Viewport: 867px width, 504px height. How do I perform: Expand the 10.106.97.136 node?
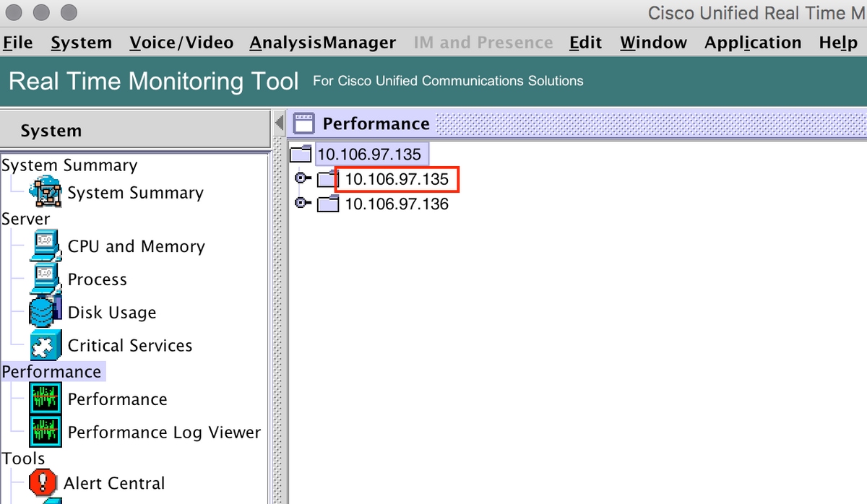[301, 204]
